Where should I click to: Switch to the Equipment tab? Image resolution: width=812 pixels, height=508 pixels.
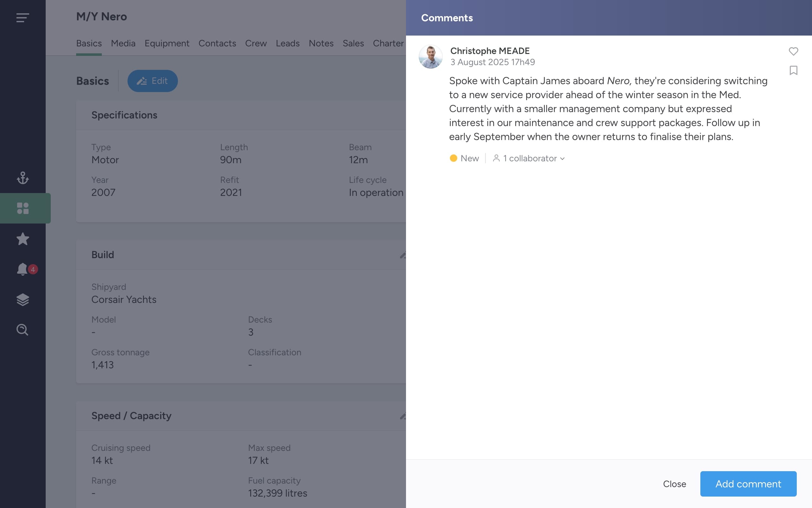point(167,43)
